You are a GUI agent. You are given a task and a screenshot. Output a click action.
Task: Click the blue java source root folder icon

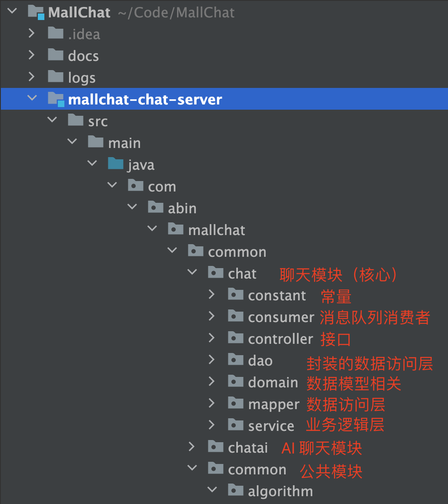coord(116,164)
